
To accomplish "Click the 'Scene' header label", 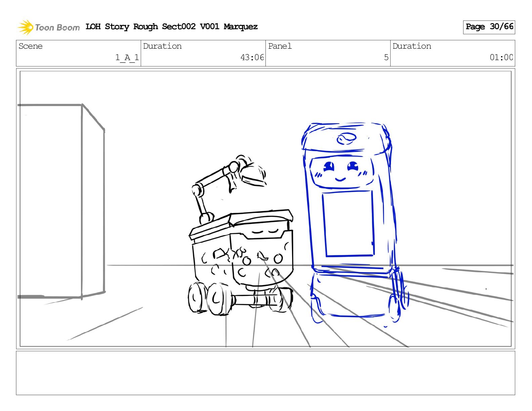I will 31,46.
